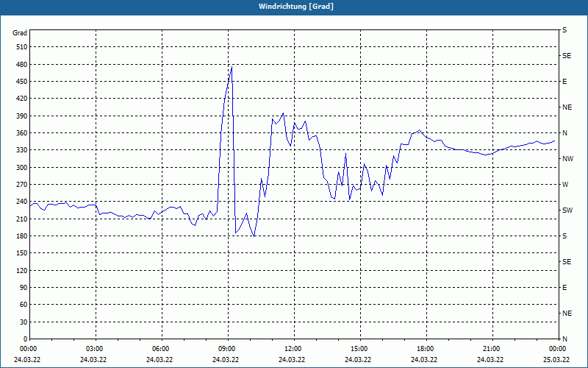Click the 120 y-axis value
The height and width of the screenshot is (368, 588).
click(x=22, y=270)
